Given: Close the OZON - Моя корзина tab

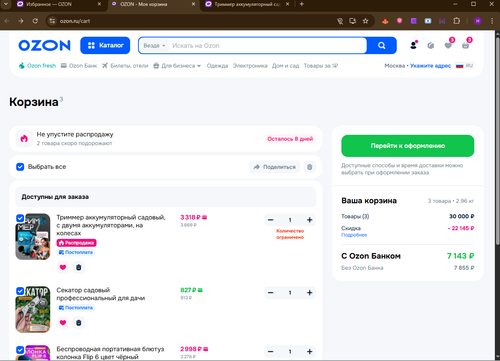Looking at the screenshot, I should click(x=193, y=4).
